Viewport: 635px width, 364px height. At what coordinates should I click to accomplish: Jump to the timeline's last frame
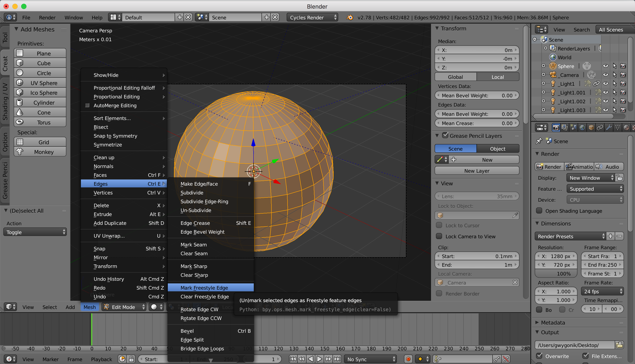337,359
